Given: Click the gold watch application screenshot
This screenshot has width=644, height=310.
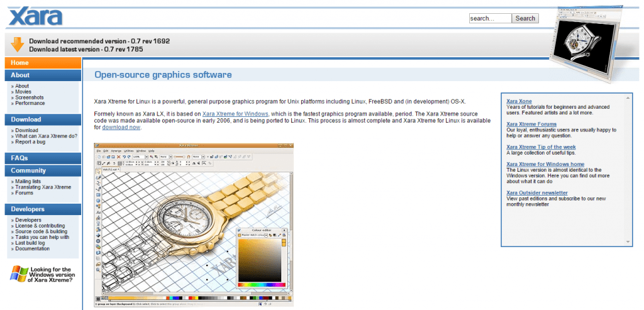Looking at the screenshot, I should (x=194, y=224).
